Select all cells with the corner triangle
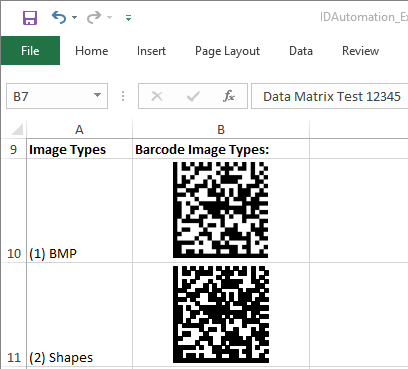The width and height of the screenshot is (408, 369). (17, 129)
